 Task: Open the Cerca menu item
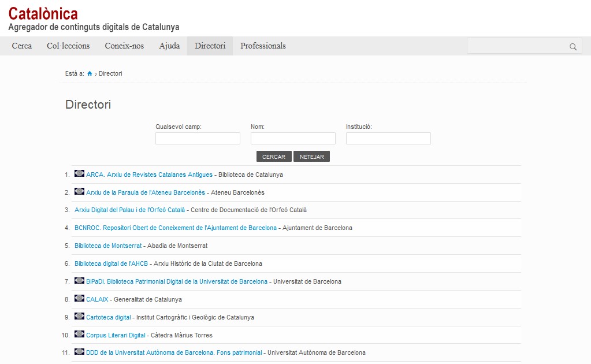[x=22, y=46]
